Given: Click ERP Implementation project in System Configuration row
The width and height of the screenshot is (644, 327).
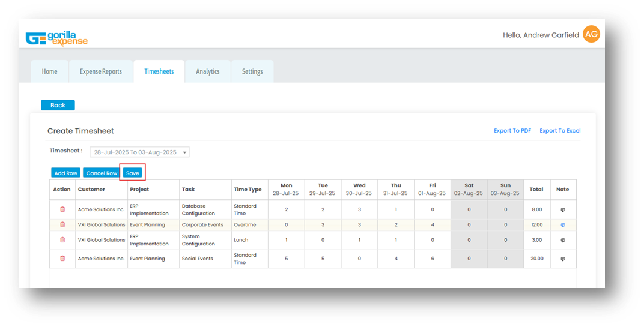Looking at the screenshot, I should (x=153, y=240).
